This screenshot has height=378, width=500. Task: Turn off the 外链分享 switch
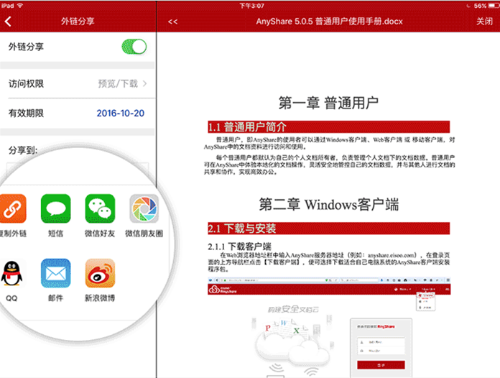[x=134, y=47]
